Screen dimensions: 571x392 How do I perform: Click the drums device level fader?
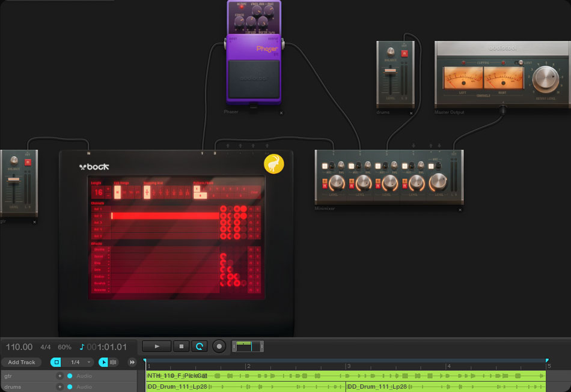pyautogui.click(x=390, y=71)
